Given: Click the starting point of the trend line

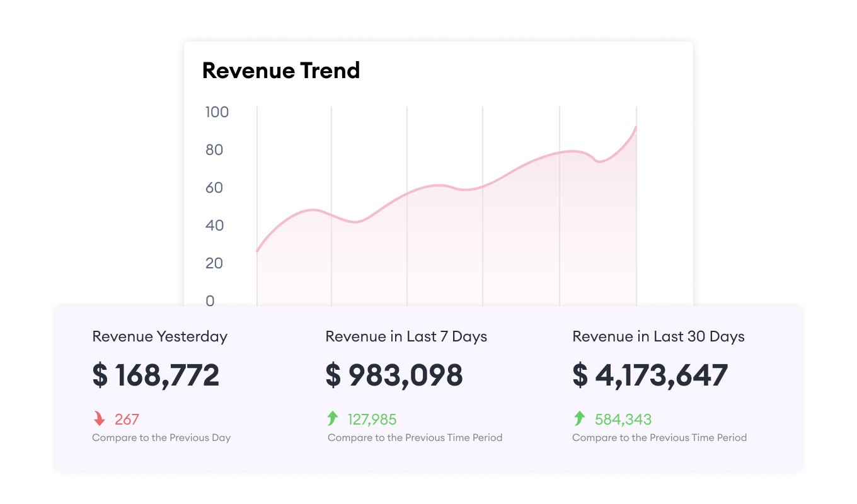Looking at the screenshot, I should (x=257, y=251).
